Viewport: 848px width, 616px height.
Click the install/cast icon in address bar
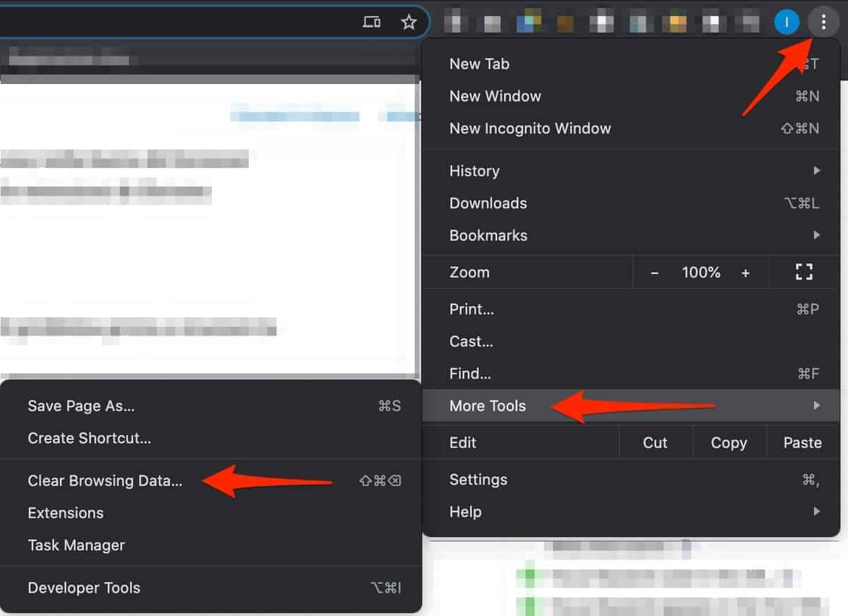(372, 23)
